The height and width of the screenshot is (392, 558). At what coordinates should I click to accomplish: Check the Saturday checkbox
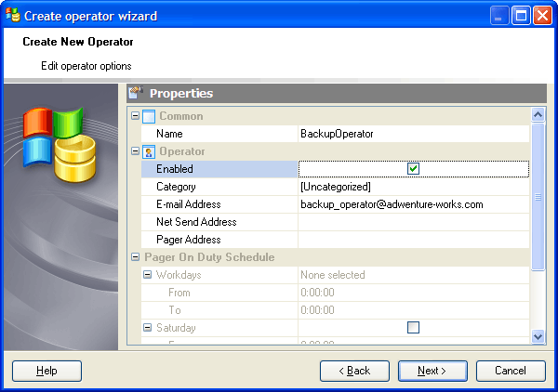coord(413,327)
